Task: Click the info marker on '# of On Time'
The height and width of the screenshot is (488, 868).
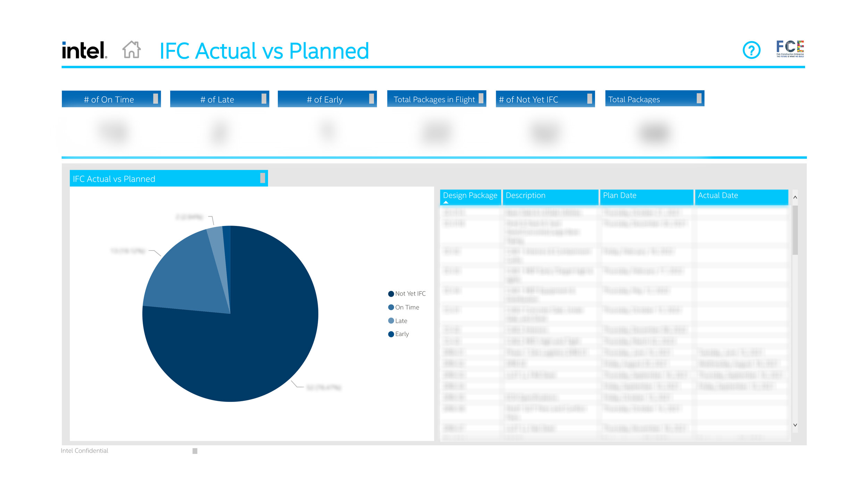Action: pyautogui.click(x=156, y=99)
